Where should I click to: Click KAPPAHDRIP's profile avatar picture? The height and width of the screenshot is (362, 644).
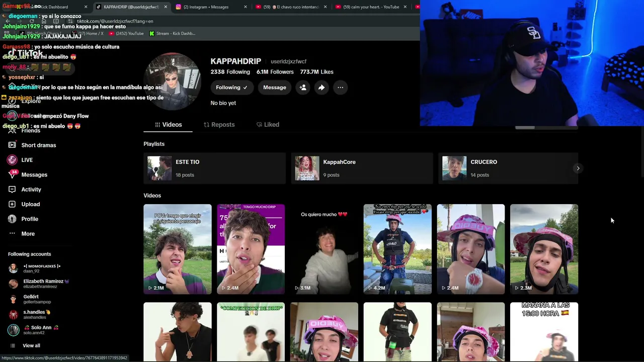(173, 81)
